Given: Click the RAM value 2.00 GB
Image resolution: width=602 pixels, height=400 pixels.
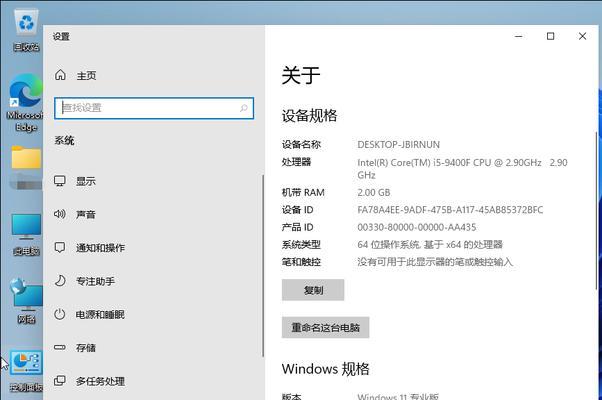Looking at the screenshot, I should click(374, 192).
